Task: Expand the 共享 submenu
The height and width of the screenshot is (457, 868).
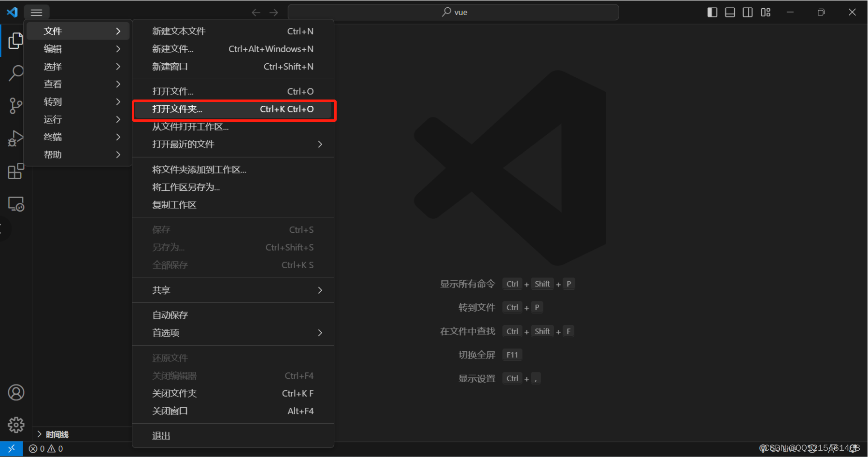Action: (x=233, y=290)
